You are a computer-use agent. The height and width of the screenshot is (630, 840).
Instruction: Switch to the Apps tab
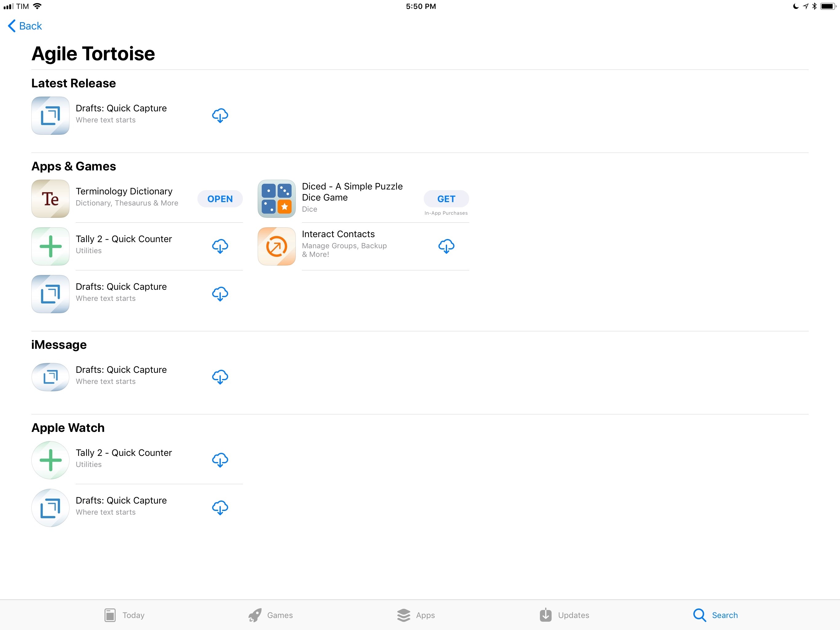click(x=416, y=615)
